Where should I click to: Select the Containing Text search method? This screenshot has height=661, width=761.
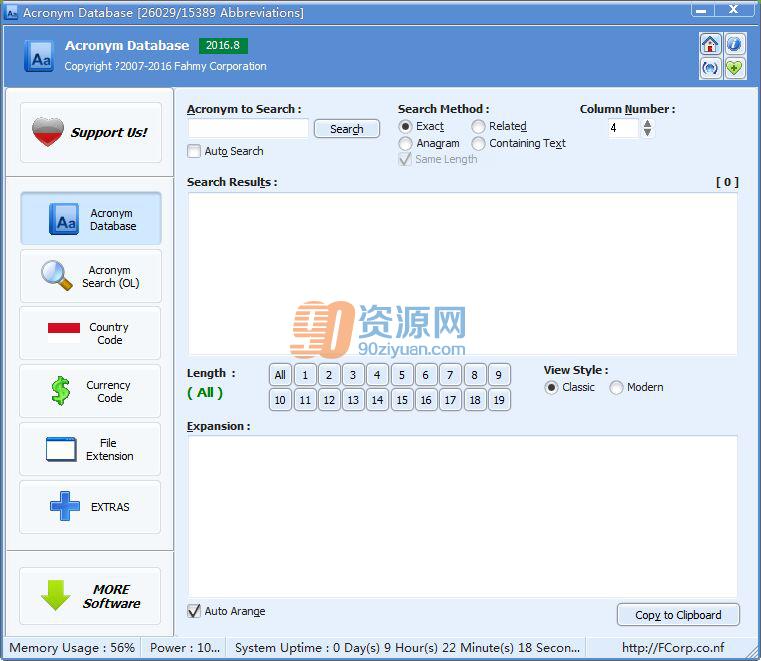(x=478, y=144)
